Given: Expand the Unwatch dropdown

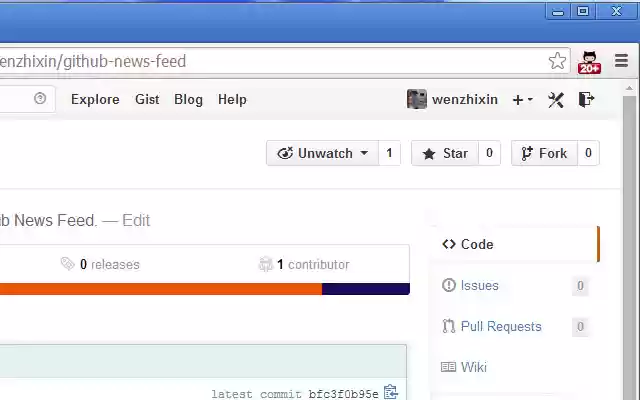Looking at the screenshot, I should pyautogui.click(x=322, y=153).
